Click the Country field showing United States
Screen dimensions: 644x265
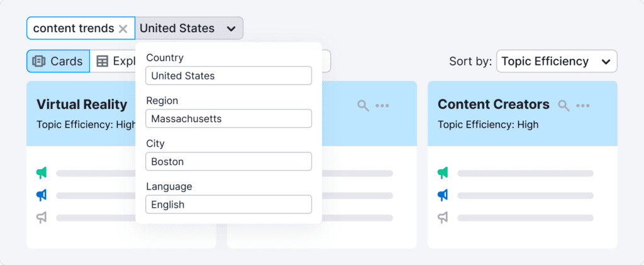(x=228, y=76)
